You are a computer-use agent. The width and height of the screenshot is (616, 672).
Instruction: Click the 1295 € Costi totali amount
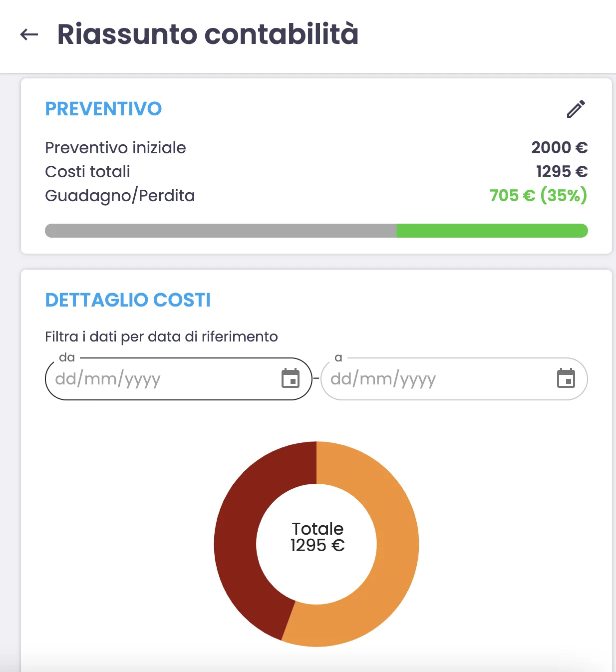click(562, 171)
